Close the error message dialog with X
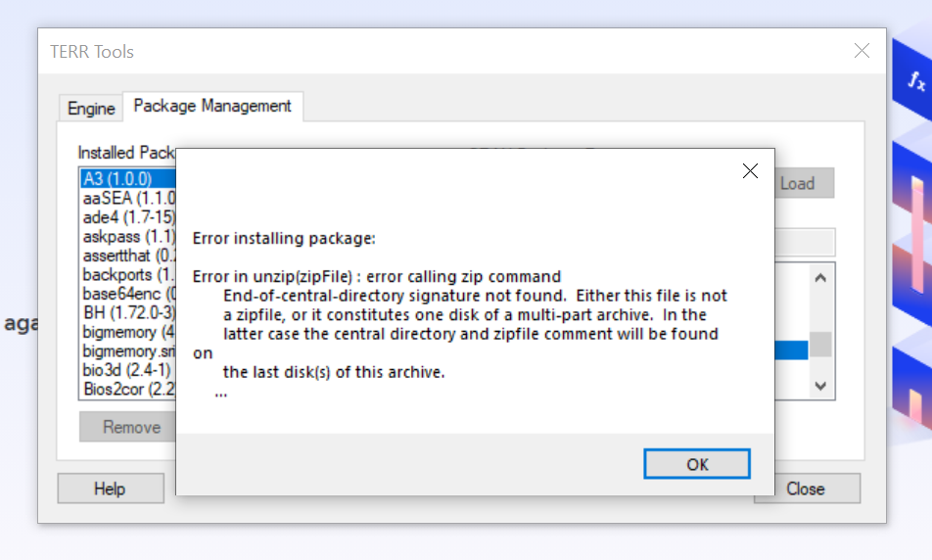Viewport: 932px width, 560px height. tap(750, 171)
